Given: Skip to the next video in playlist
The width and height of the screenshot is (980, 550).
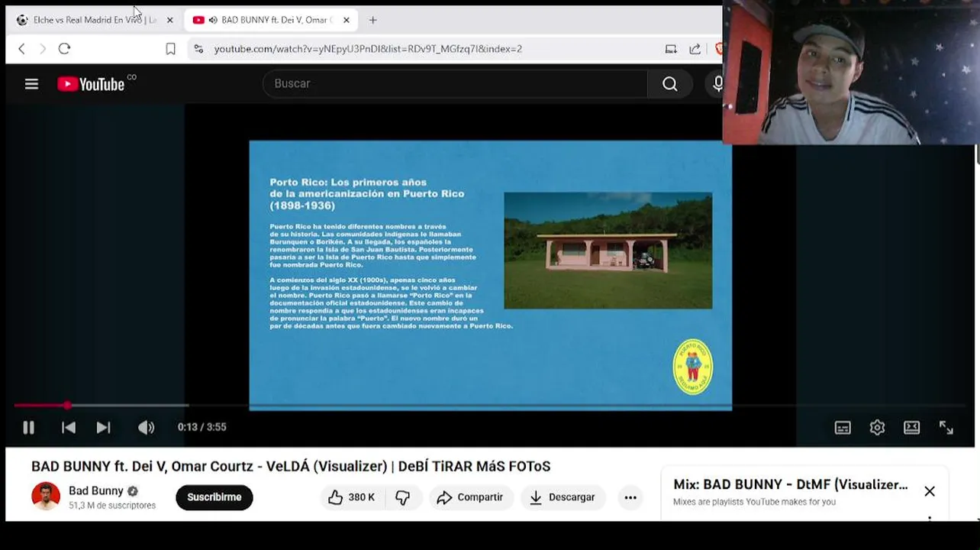Looking at the screenshot, I should (103, 428).
